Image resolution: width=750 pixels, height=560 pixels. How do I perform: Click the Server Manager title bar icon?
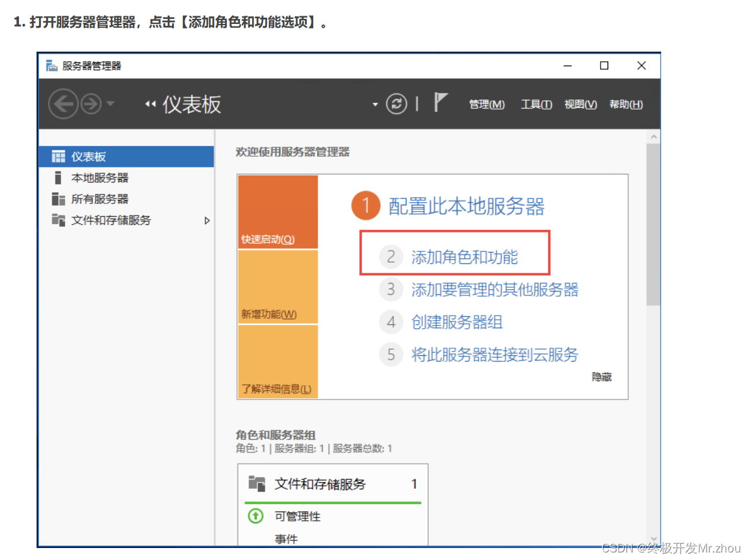[52, 66]
